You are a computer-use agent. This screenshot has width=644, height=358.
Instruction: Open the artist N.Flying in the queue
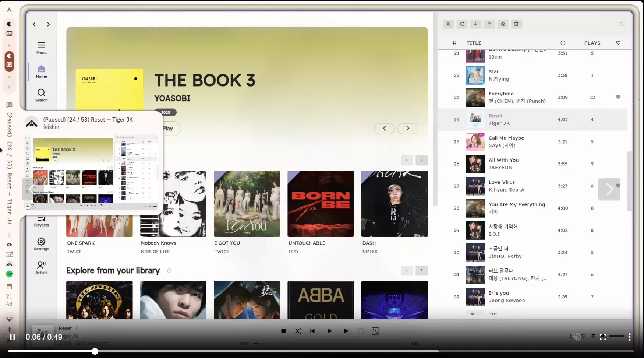tap(499, 79)
